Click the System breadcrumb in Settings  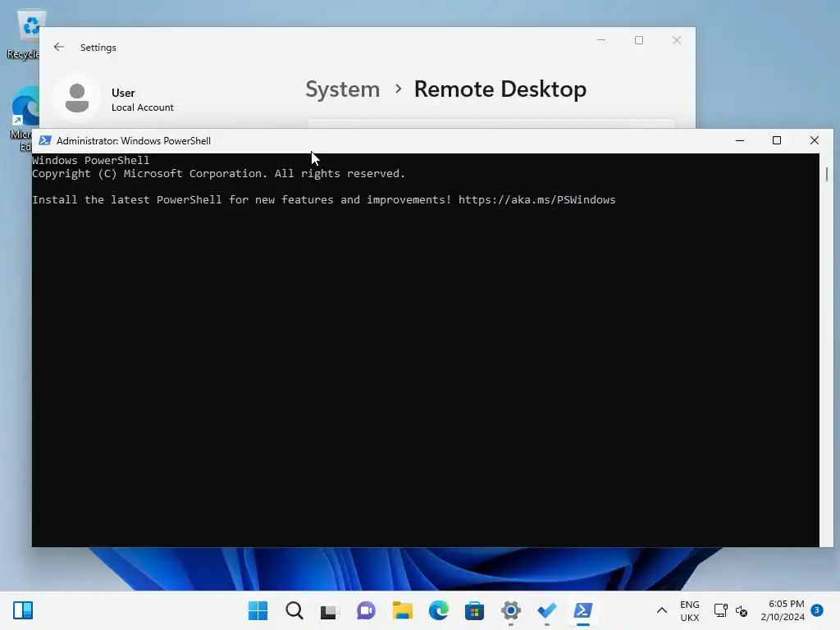click(x=342, y=89)
